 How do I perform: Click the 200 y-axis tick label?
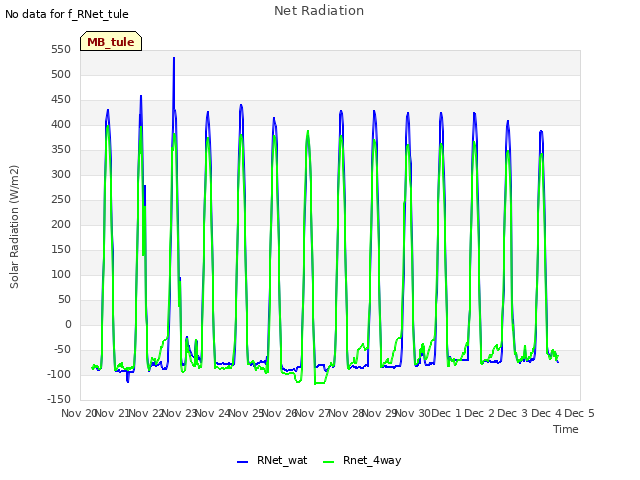pos(61,224)
